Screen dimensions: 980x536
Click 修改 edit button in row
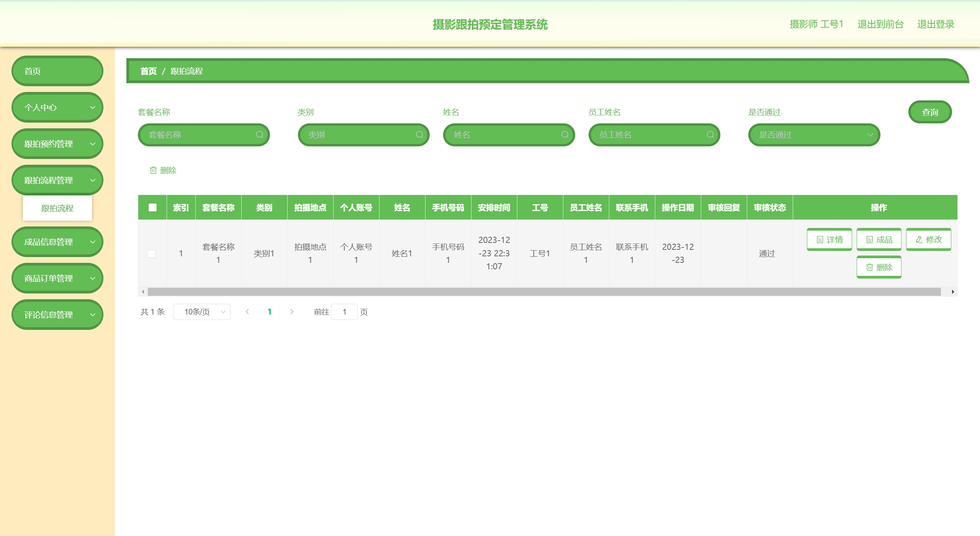point(928,239)
